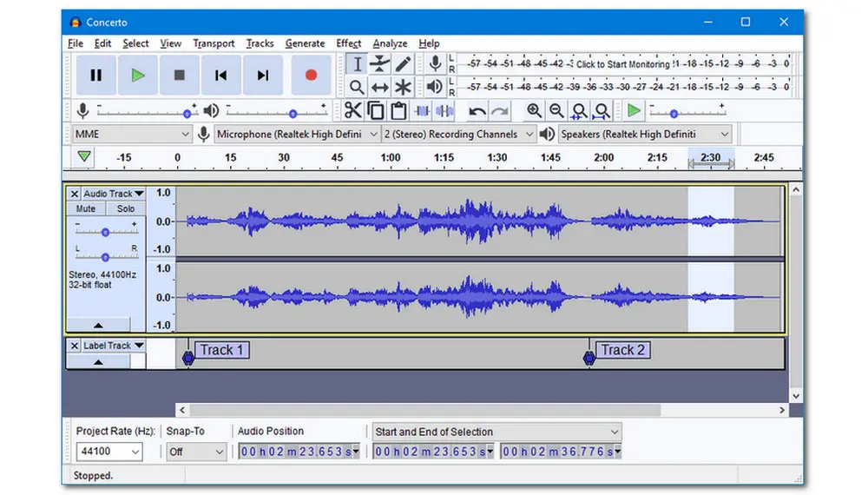The image size is (868, 495).
Task: Click the Undo arrow icon
Action: (477, 110)
